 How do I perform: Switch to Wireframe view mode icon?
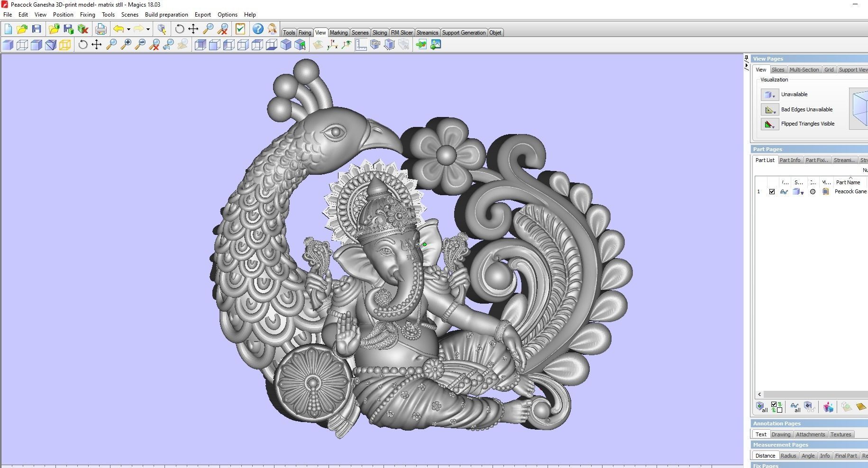point(22,45)
